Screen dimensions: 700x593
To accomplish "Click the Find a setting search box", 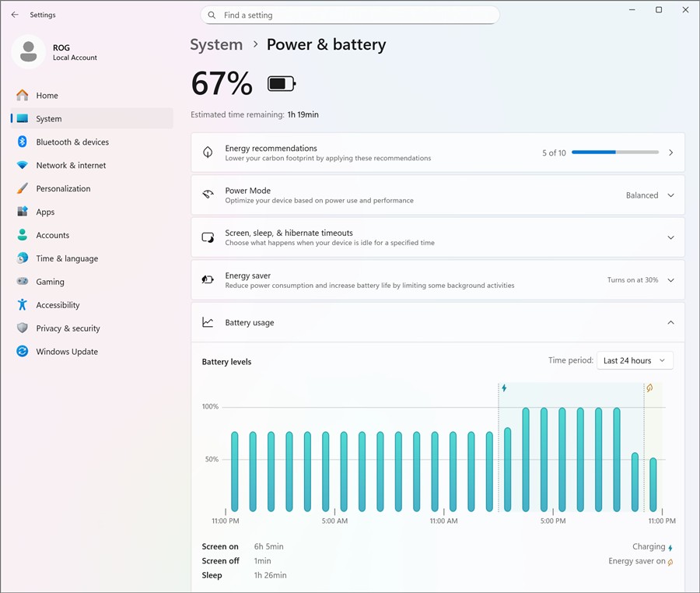I will pos(350,15).
